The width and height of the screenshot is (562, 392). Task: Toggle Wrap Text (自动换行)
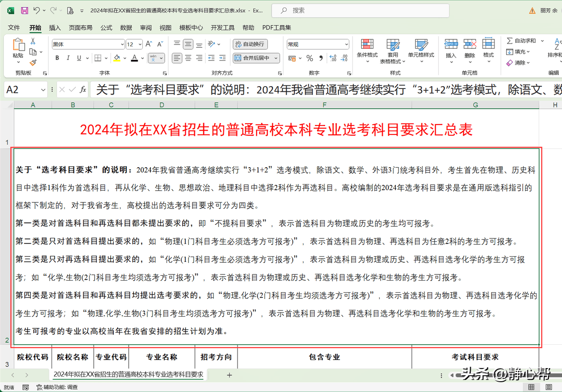(x=250, y=44)
